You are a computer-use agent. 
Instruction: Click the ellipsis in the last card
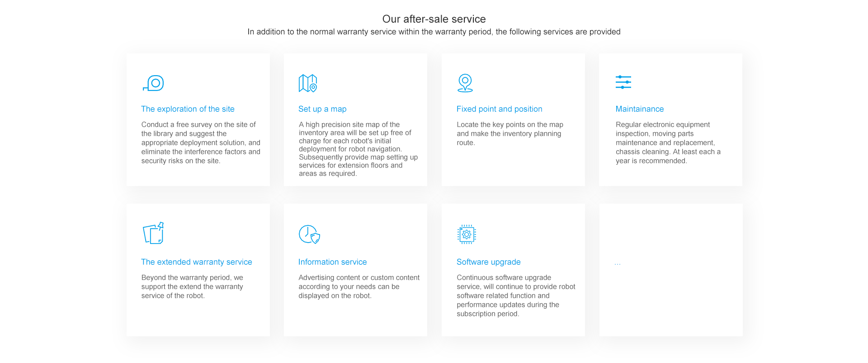click(x=618, y=263)
